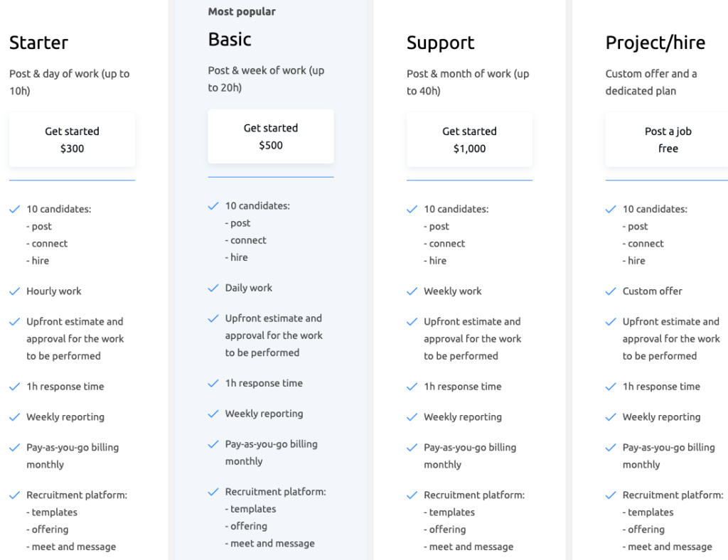Click the Starter plan heading
Image resolution: width=728 pixels, height=560 pixels.
[x=39, y=43]
